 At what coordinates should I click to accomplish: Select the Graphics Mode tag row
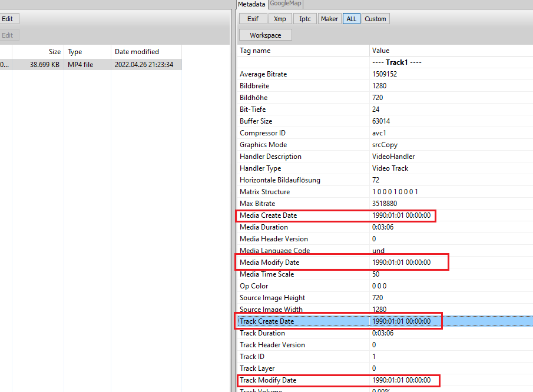385,145
